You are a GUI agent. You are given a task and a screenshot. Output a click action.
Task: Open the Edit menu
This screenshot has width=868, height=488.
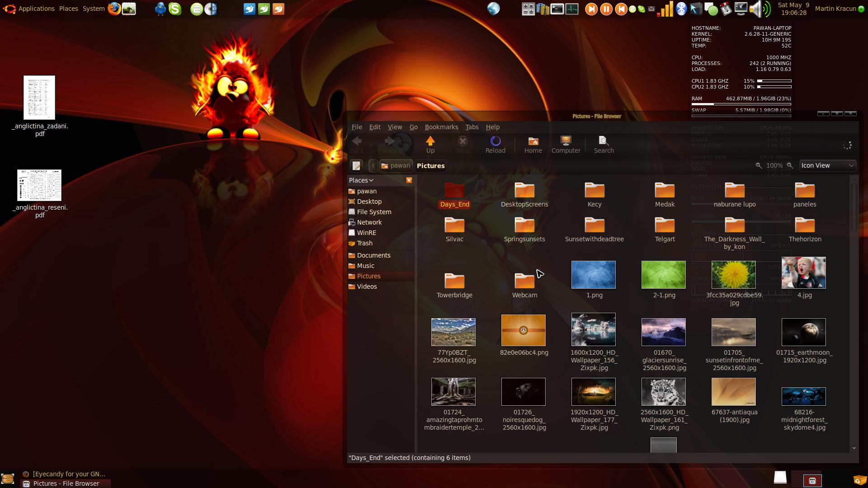[x=375, y=127]
